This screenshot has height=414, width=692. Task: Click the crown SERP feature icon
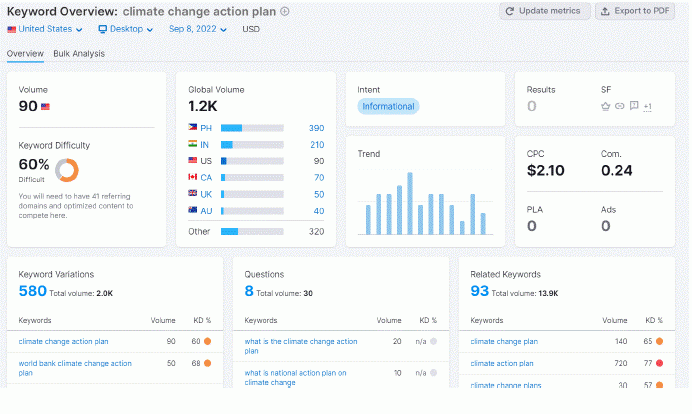pos(606,106)
